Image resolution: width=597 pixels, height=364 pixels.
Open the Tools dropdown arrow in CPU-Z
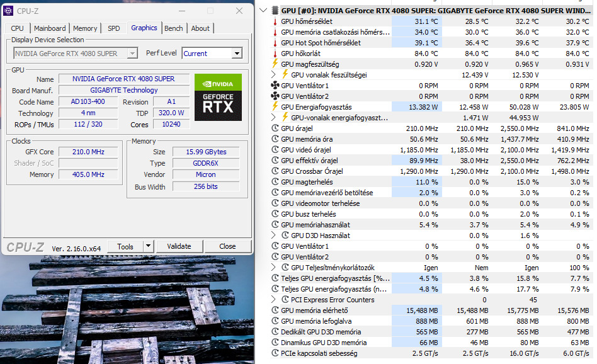pos(149,246)
